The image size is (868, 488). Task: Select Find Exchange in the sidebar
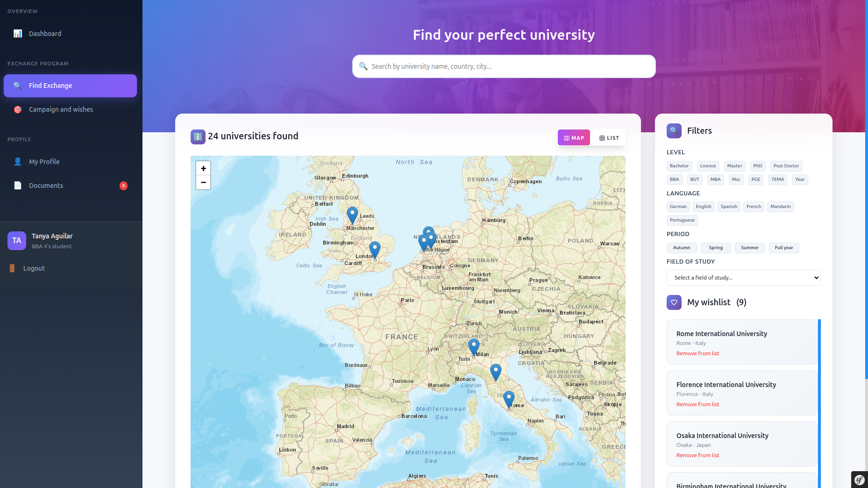click(x=70, y=86)
